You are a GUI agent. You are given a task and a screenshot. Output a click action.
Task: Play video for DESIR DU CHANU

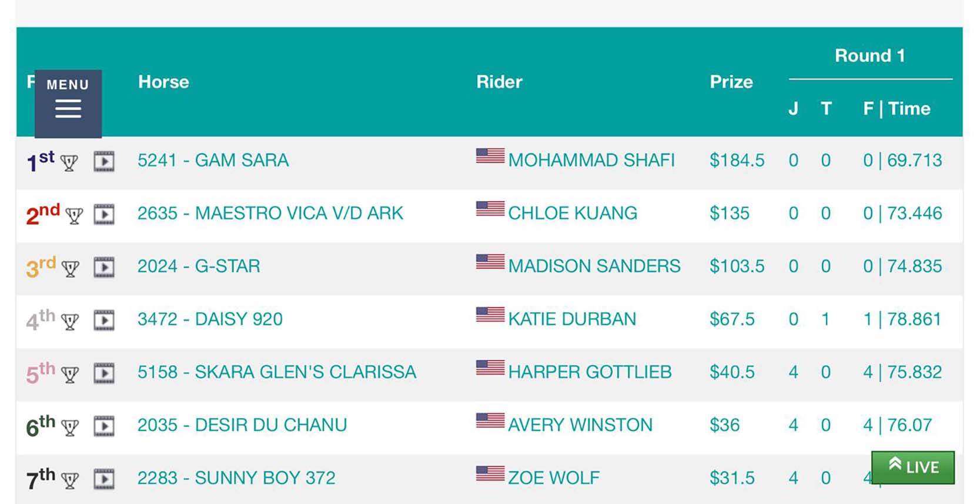(x=104, y=426)
